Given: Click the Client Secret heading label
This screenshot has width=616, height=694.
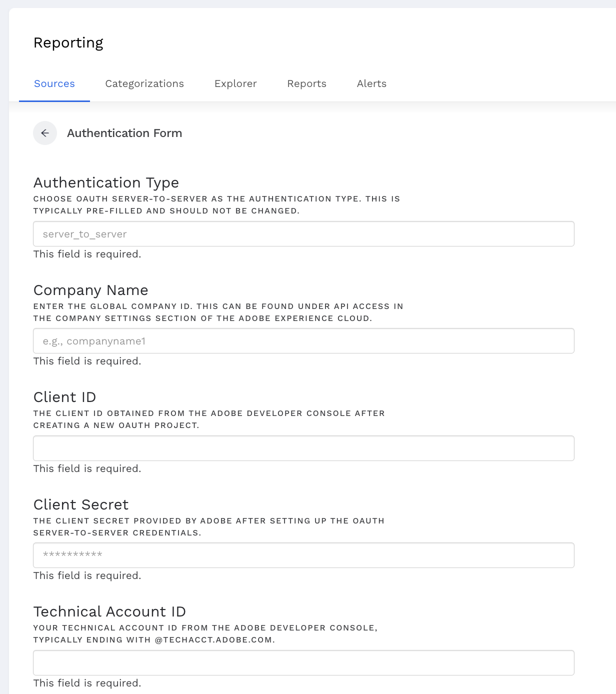Looking at the screenshot, I should [x=80, y=504].
